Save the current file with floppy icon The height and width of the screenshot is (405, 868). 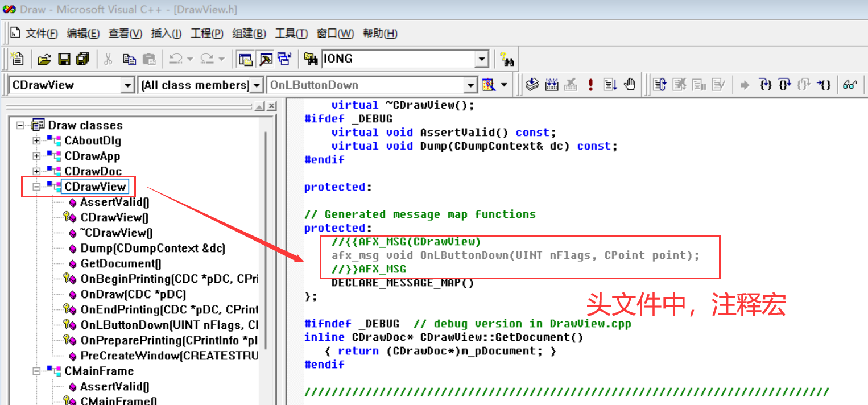tap(64, 59)
